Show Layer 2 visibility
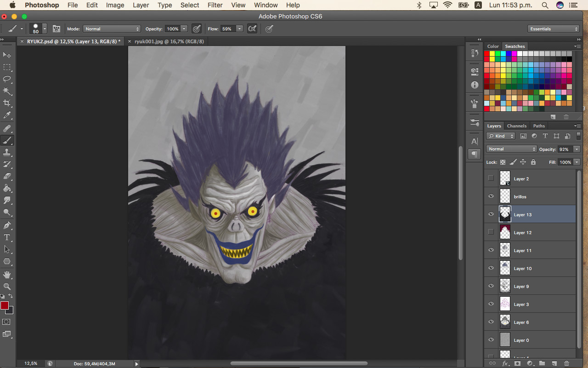This screenshot has height=368, width=588. [491, 178]
